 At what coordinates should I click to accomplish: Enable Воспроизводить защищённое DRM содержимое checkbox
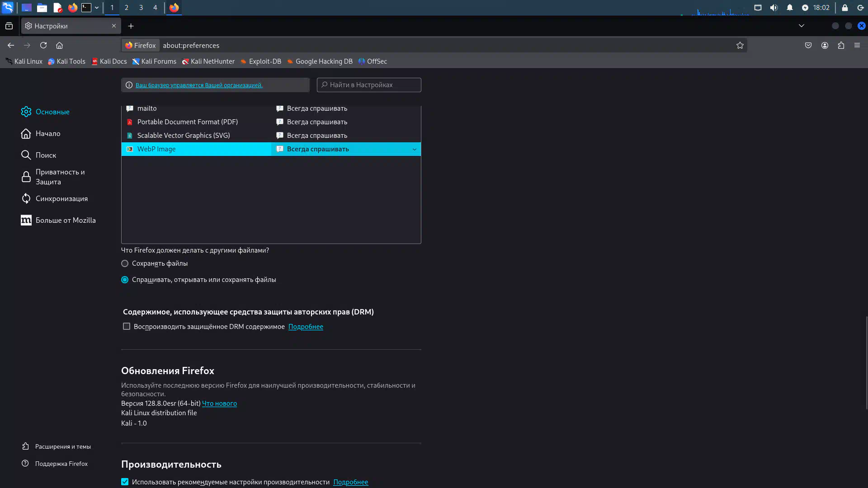click(127, 326)
